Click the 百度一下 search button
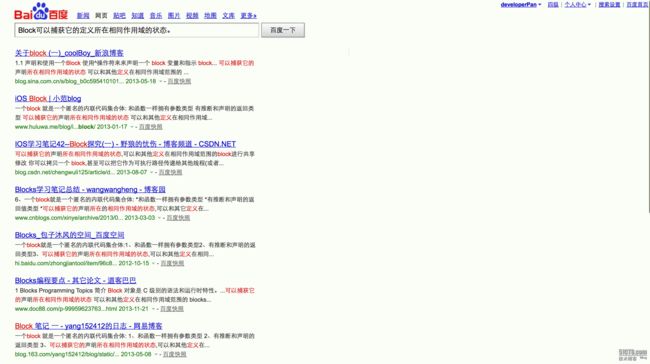 point(283,30)
